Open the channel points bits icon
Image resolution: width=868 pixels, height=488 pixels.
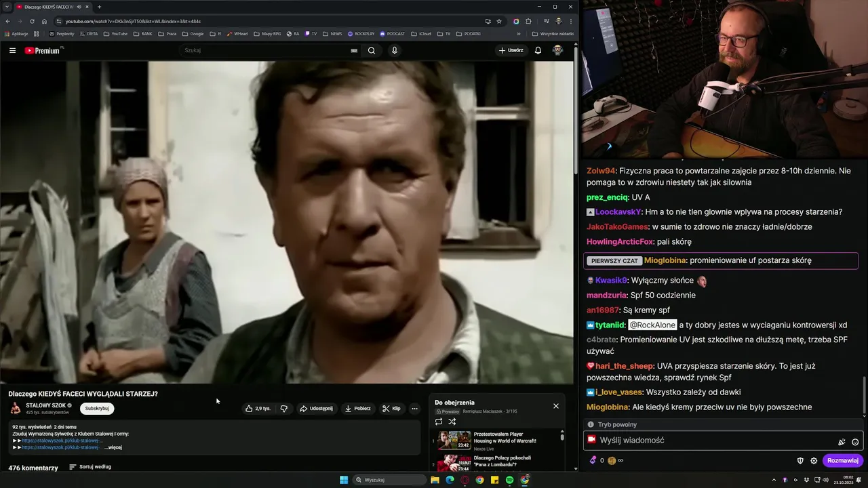[593, 460]
